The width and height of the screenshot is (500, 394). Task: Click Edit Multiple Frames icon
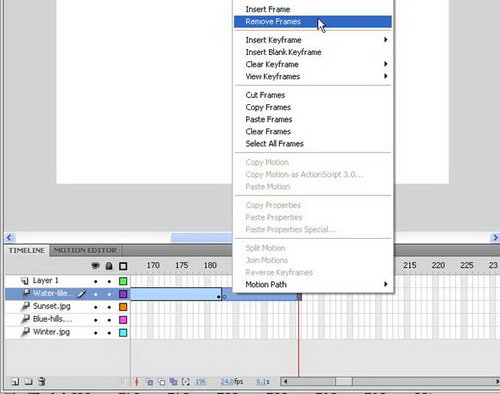[173, 382]
